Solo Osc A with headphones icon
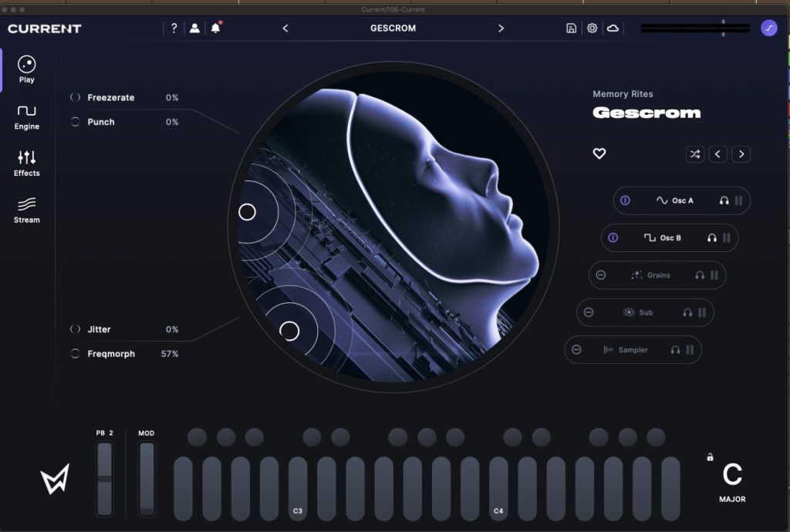This screenshot has height=532, width=790. coord(724,200)
